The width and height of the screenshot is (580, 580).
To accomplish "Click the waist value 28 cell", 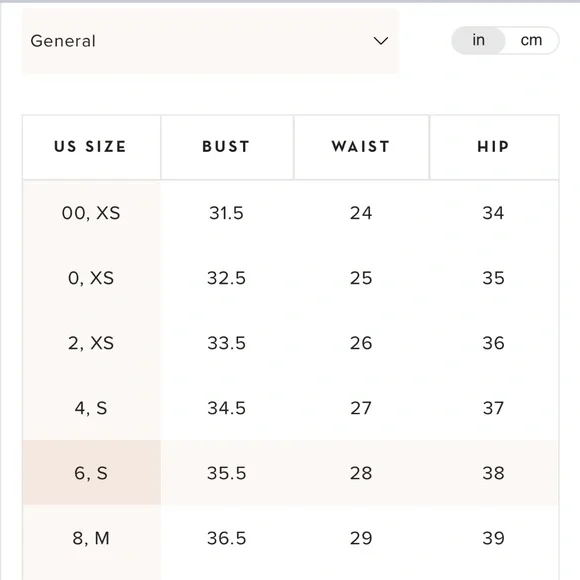I will [x=361, y=473].
